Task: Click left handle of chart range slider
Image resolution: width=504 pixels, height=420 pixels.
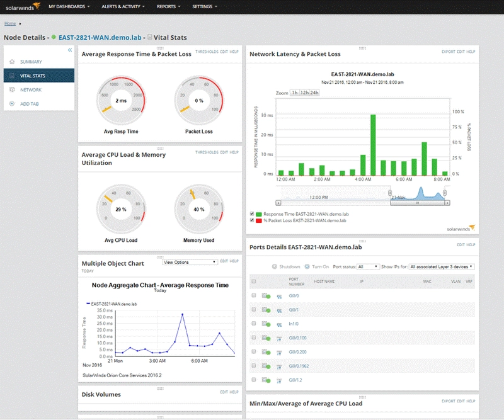Action: [390, 193]
